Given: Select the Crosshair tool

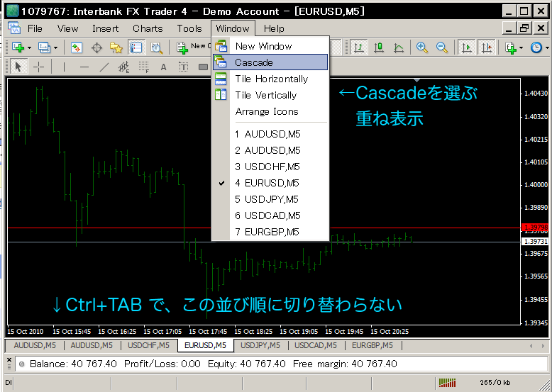Looking at the screenshot, I should [38, 67].
